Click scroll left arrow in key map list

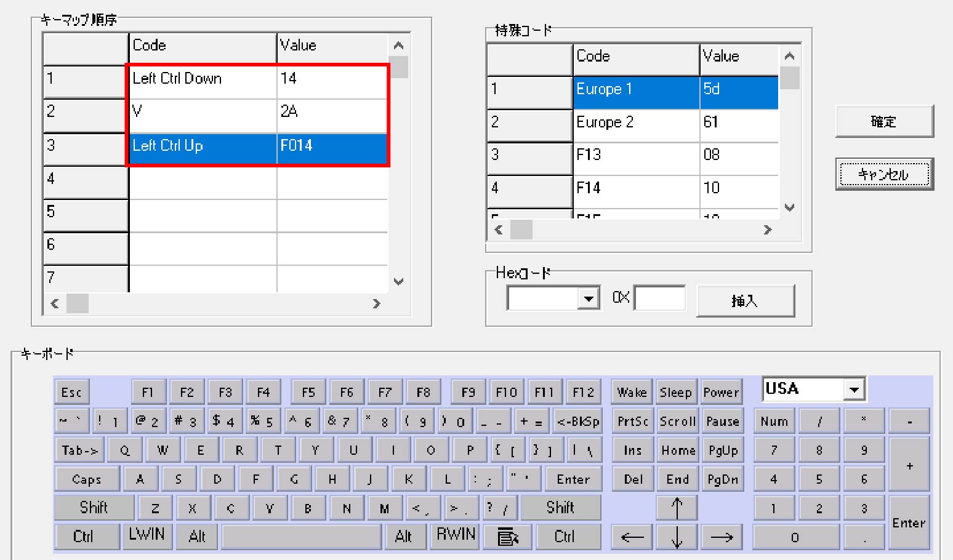[55, 304]
